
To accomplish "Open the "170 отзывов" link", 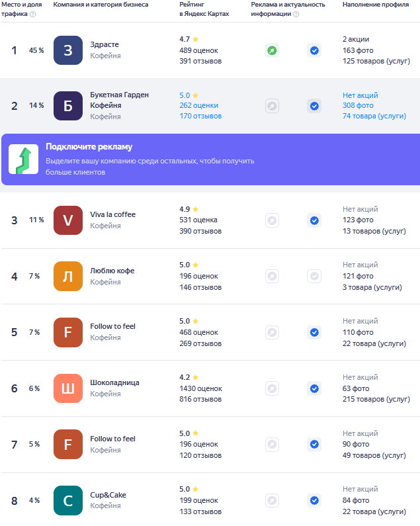I will (200, 116).
